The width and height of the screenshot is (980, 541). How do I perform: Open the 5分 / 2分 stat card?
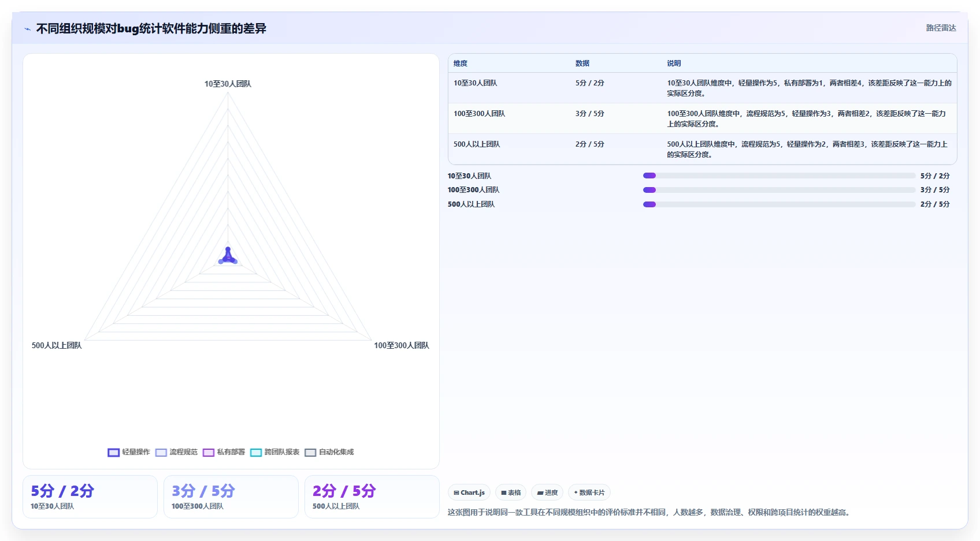[90, 497]
